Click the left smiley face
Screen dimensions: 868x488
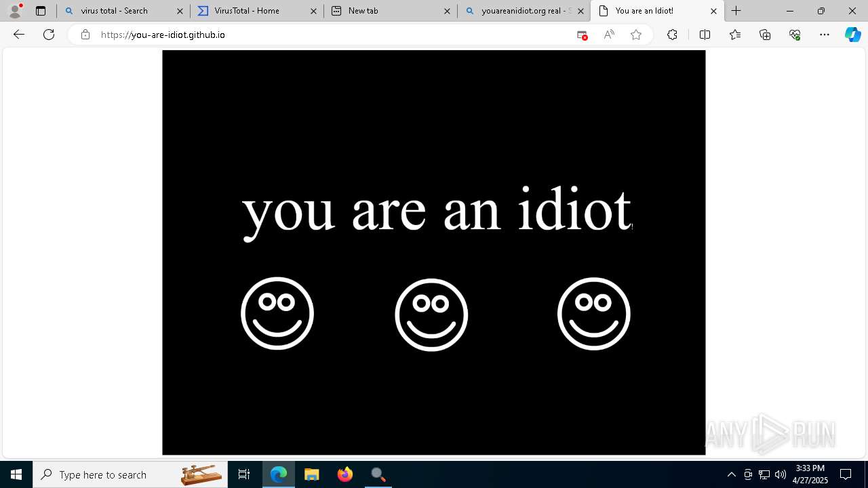[277, 313]
